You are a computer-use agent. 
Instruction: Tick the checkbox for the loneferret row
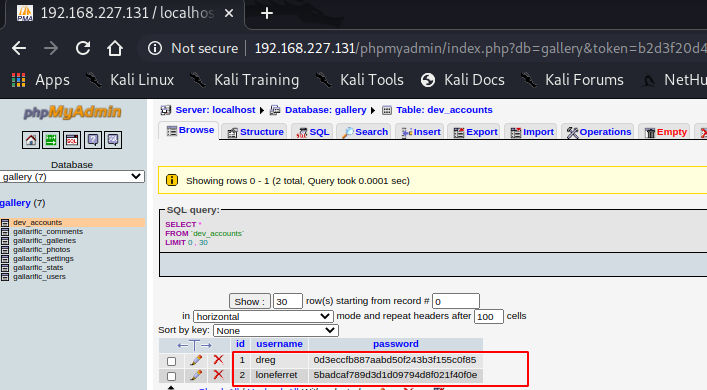171,376
